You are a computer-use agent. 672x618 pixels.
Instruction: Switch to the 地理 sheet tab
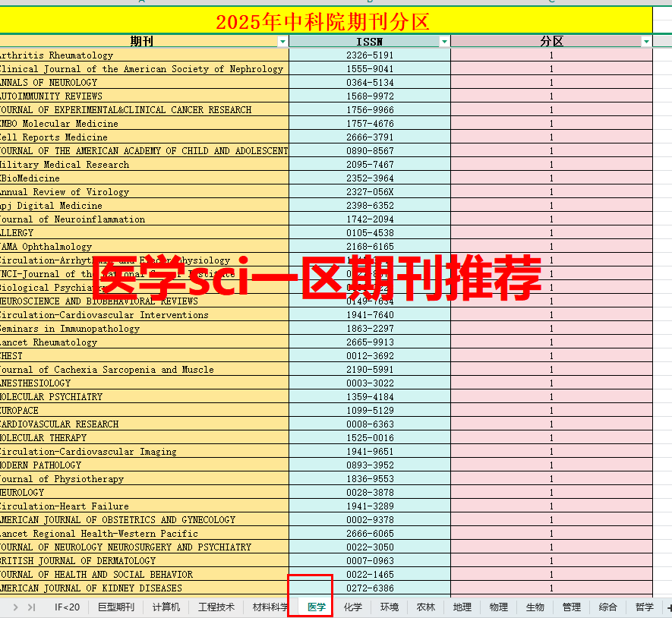(462, 607)
